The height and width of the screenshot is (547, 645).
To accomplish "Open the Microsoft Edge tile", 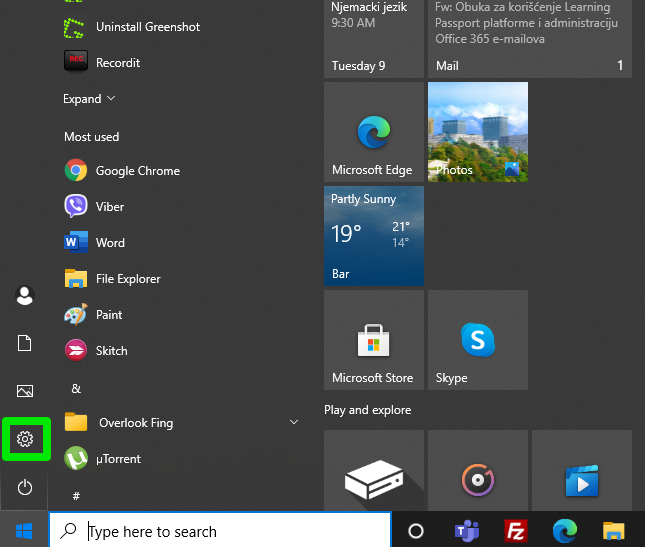I will coord(374,132).
